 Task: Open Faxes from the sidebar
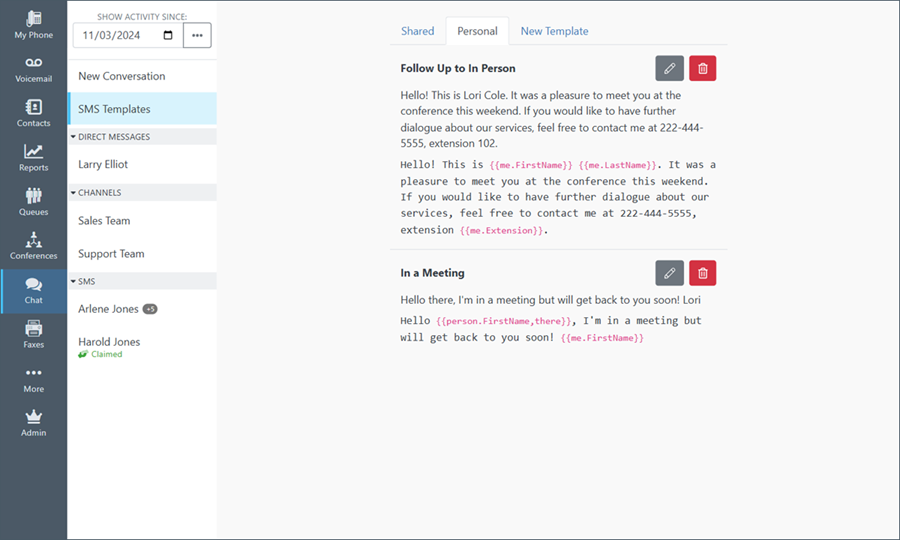click(33, 334)
